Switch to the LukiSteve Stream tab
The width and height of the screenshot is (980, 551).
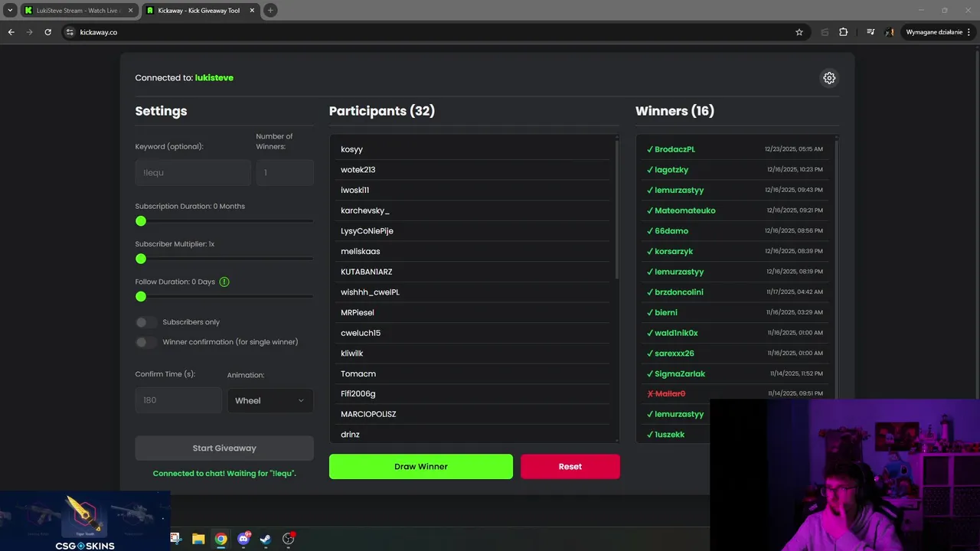(x=79, y=11)
